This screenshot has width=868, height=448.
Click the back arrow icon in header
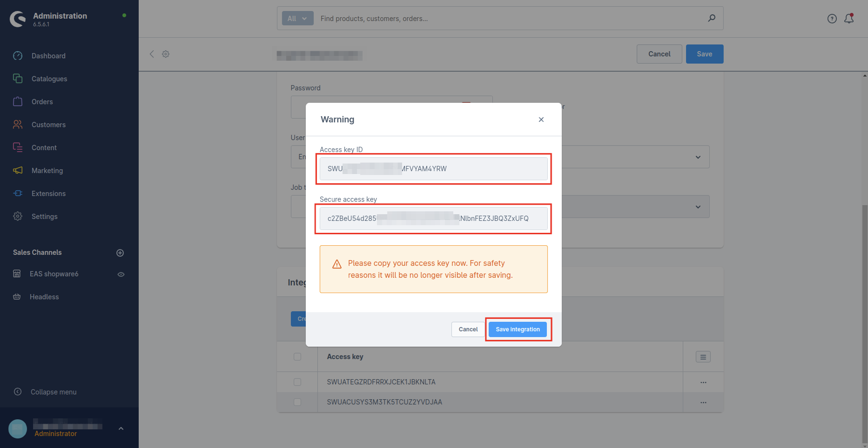[x=152, y=54]
